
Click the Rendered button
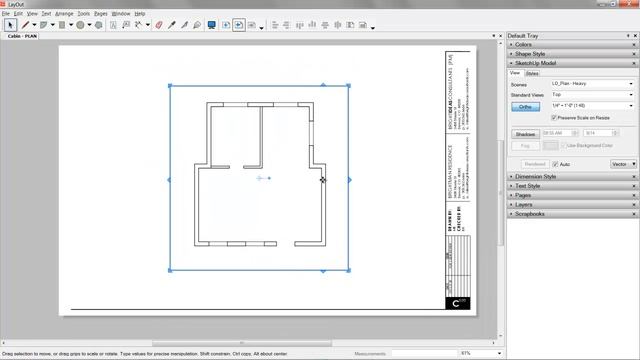point(535,164)
